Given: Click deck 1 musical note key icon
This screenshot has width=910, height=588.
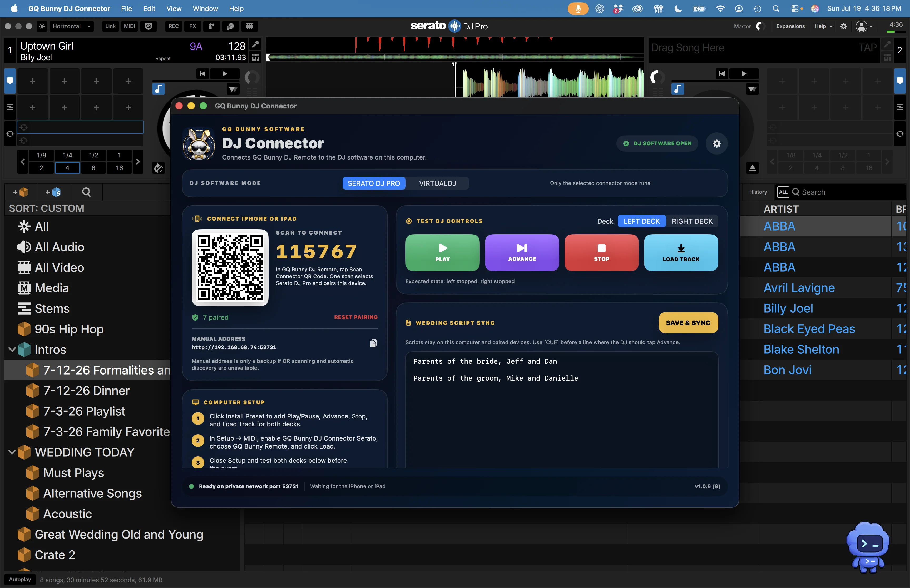Looking at the screenshot, I should click(158, 89).
